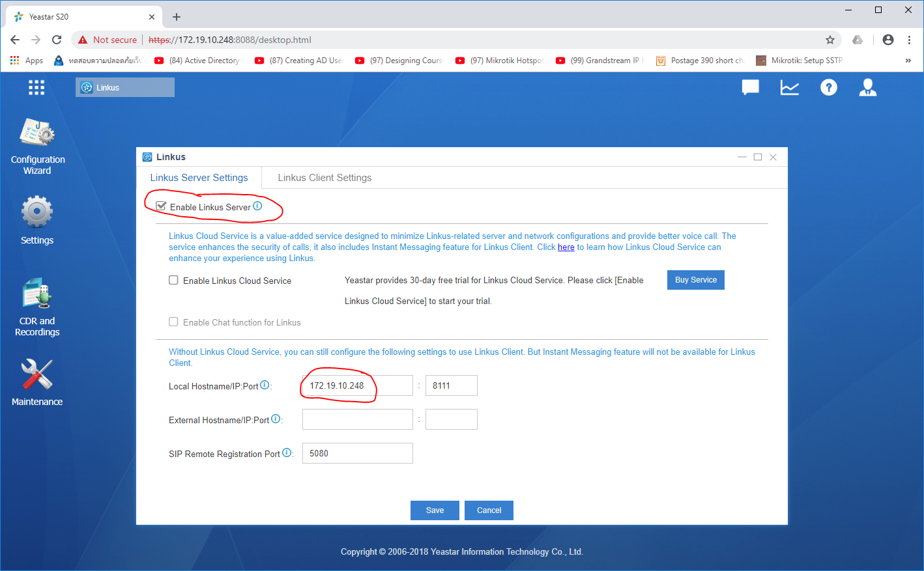
Task: Open CDR and Recordings desktop icon
Action: [37, 307]
